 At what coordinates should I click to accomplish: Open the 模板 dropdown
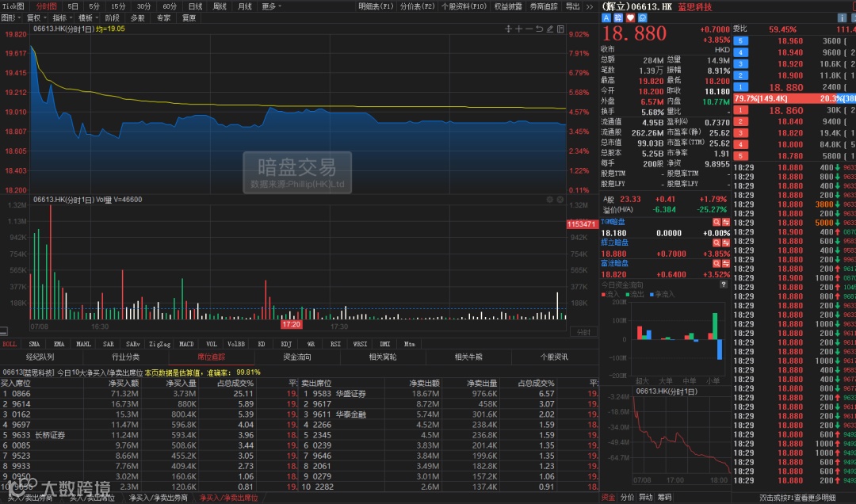pos(87,18)
